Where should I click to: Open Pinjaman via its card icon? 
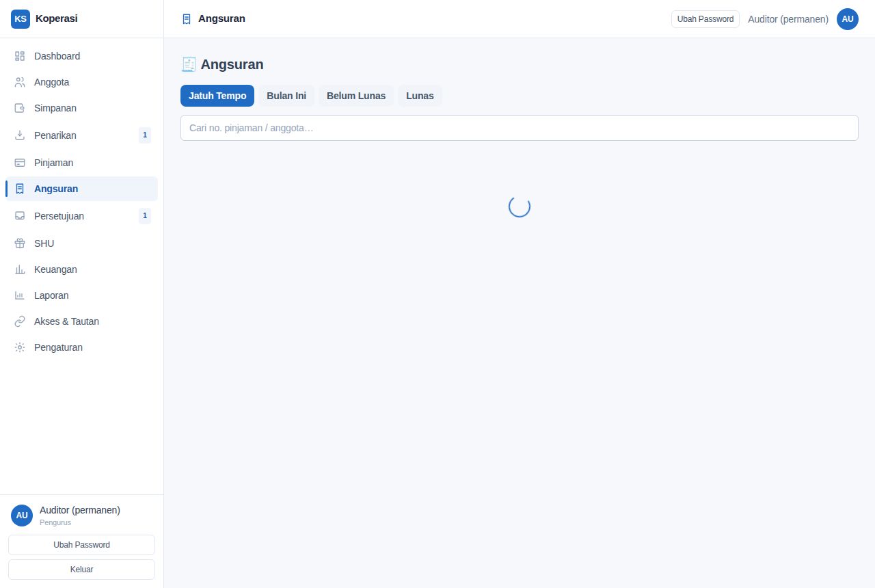click(x=20, y=163)
